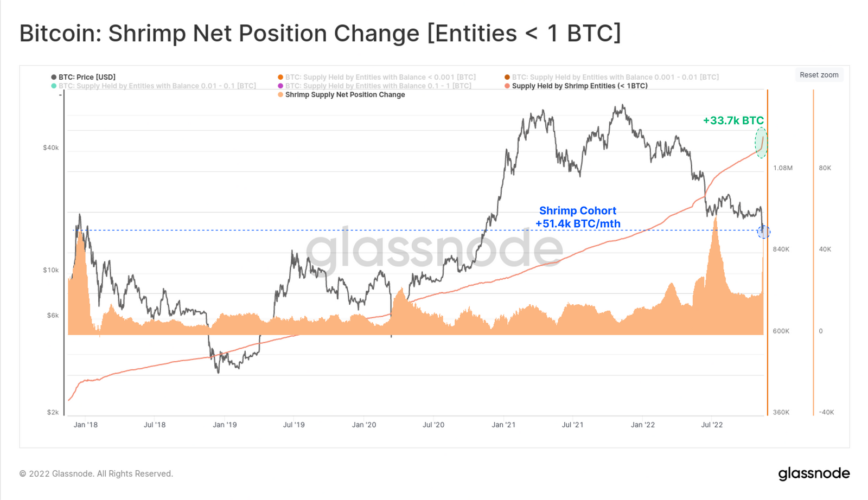Click the gray BTC Price legend dot
The width and height of the screenshot is (868, 500).
click(54, 77)
